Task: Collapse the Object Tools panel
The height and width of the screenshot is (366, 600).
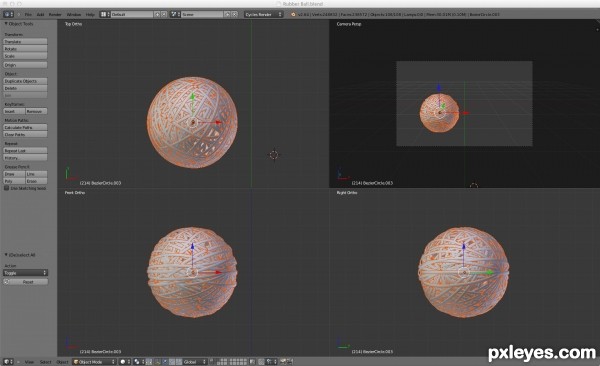Action: click(6, 24)
